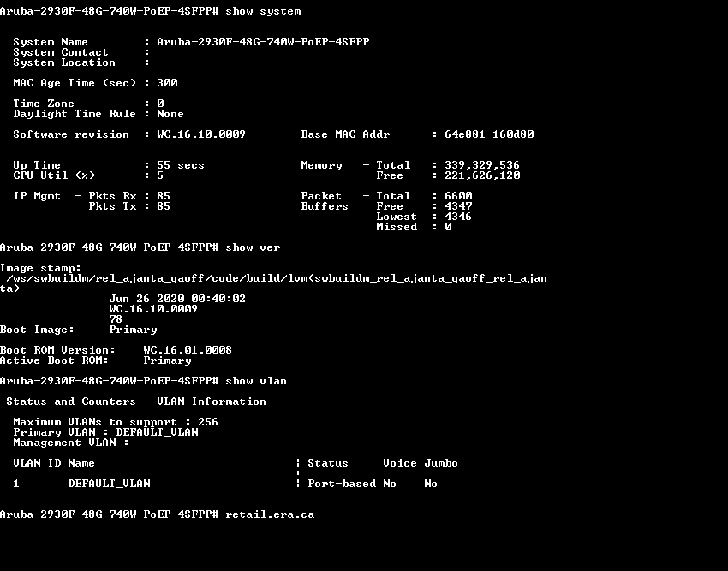Click the 'show vlan' command text
728x571 pixels.
click(256, 381)
